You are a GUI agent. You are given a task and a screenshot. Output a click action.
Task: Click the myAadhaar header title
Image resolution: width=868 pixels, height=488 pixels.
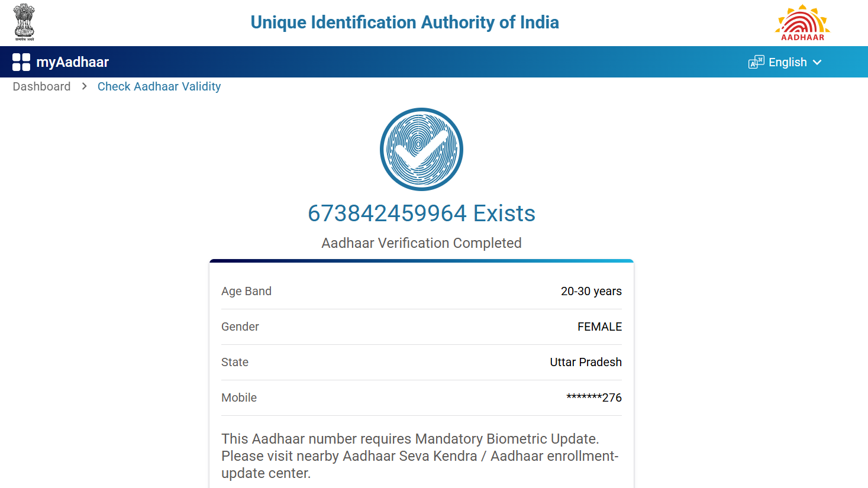pos(72,62)
